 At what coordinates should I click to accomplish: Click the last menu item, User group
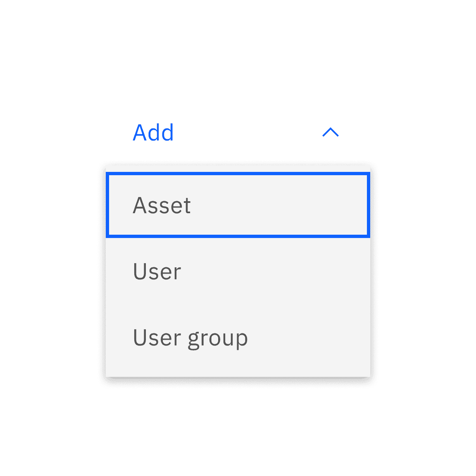coord(238,338)
